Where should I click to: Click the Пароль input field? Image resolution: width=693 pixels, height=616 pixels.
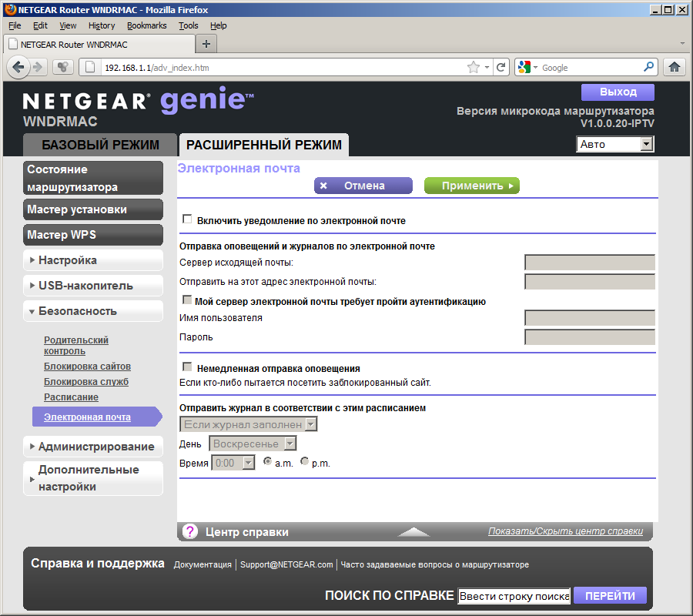(590, 337)
